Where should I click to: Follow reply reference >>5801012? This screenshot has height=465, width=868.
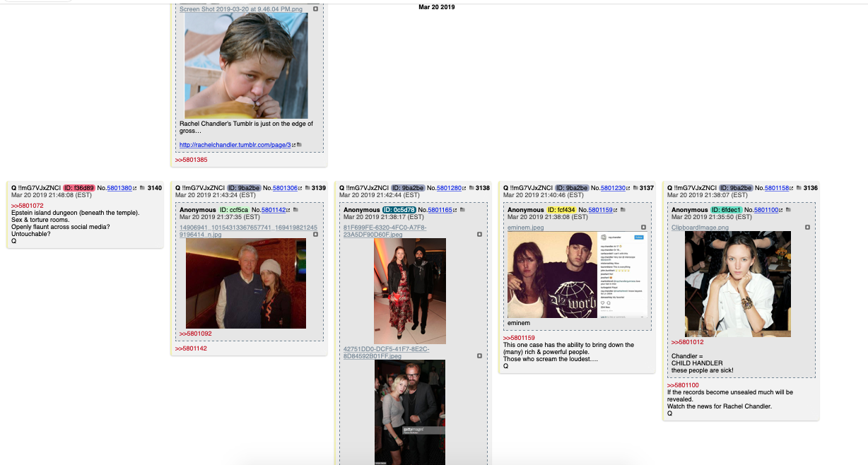point(687,342)
